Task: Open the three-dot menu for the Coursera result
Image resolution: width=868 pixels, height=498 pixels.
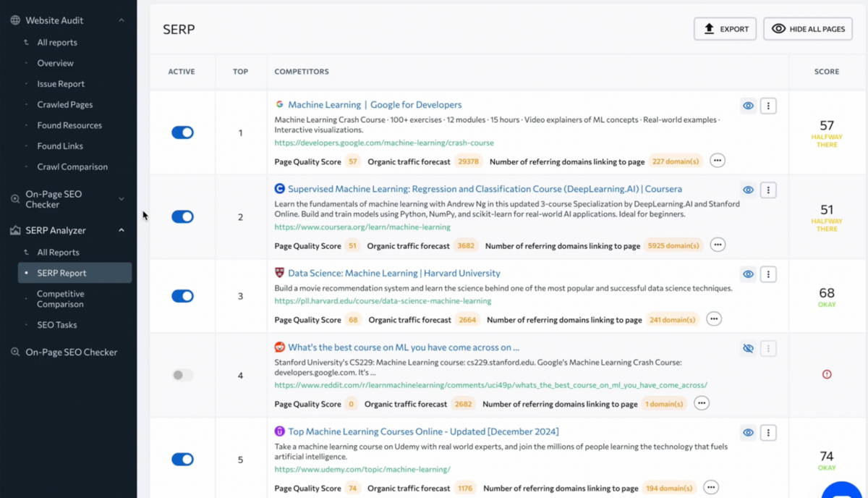Action: coord(768,190)
